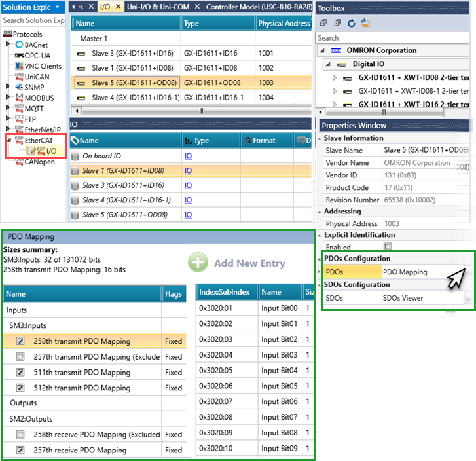
Task: Check the 257th transmit PDO Mapping checkbox
Action: (x=20, y=357)
